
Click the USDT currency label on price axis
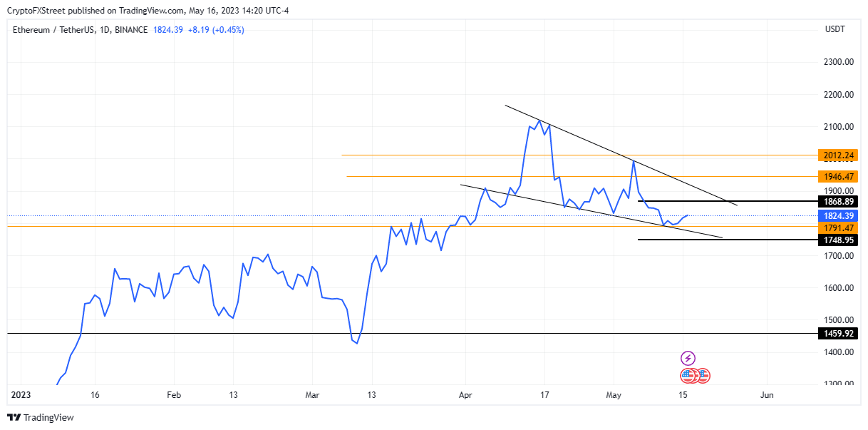(x=835, y=30)
